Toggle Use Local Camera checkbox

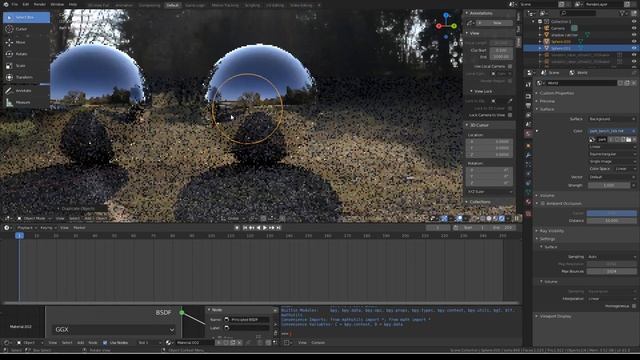coord(510,66)
